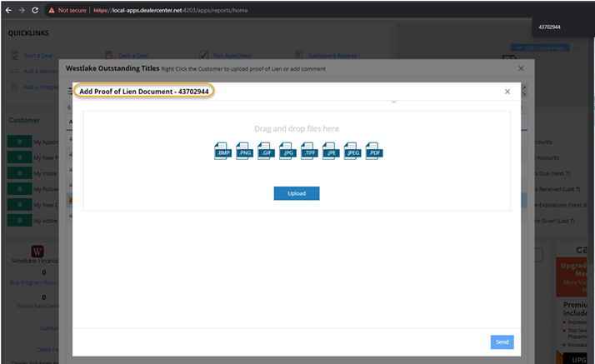Click the .BMP file type icon
The width and height of the screenshot is (595, 364).
(222, 152)
